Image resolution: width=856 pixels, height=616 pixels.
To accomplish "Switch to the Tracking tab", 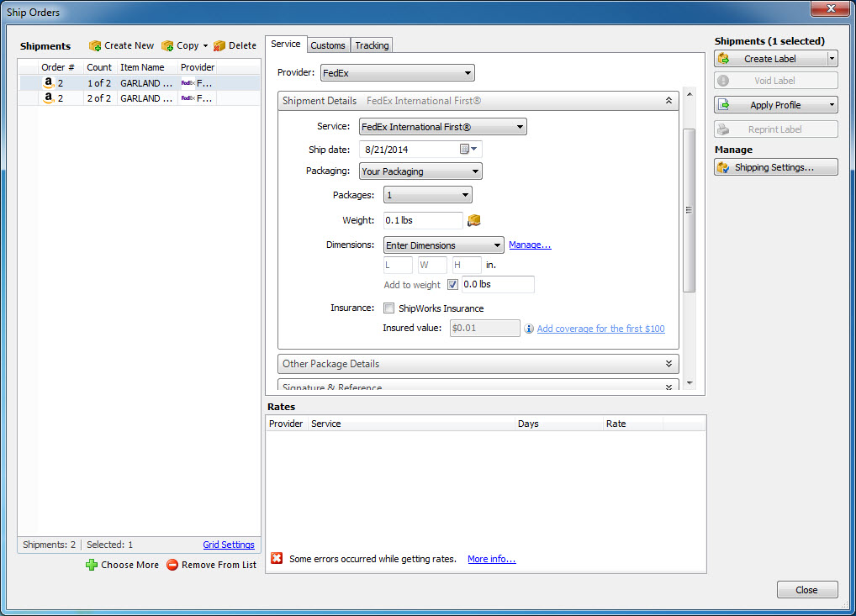I will coord(372,45).
